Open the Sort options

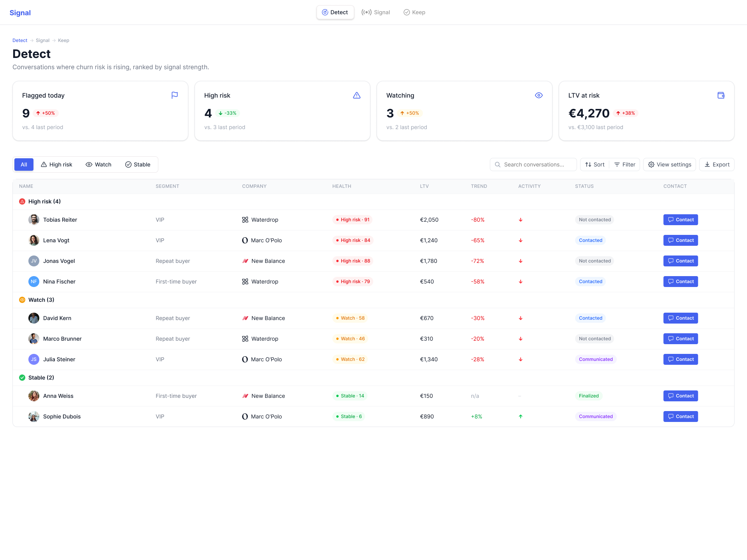tap(595, 164)
